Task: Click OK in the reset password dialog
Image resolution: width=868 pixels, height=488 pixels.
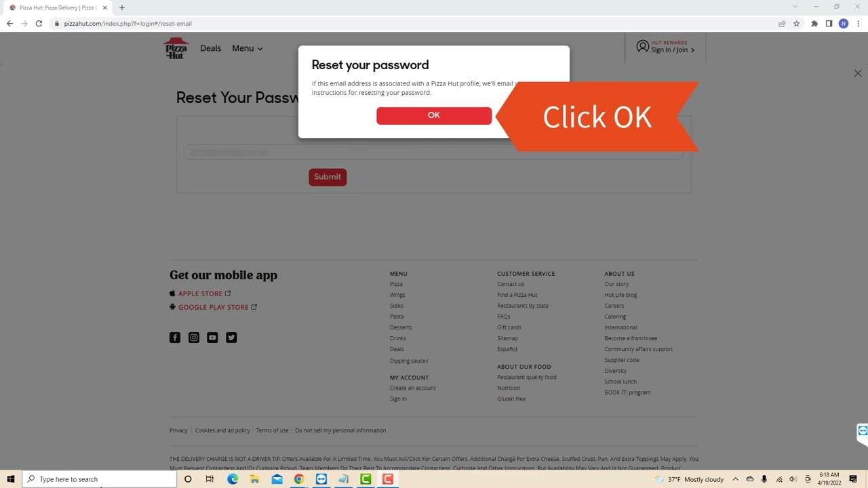Action: pos(434,115)
